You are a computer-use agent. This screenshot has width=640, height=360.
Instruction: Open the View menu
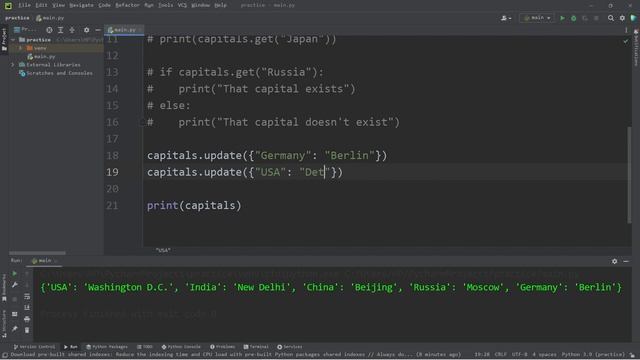(x=58, y=5)
